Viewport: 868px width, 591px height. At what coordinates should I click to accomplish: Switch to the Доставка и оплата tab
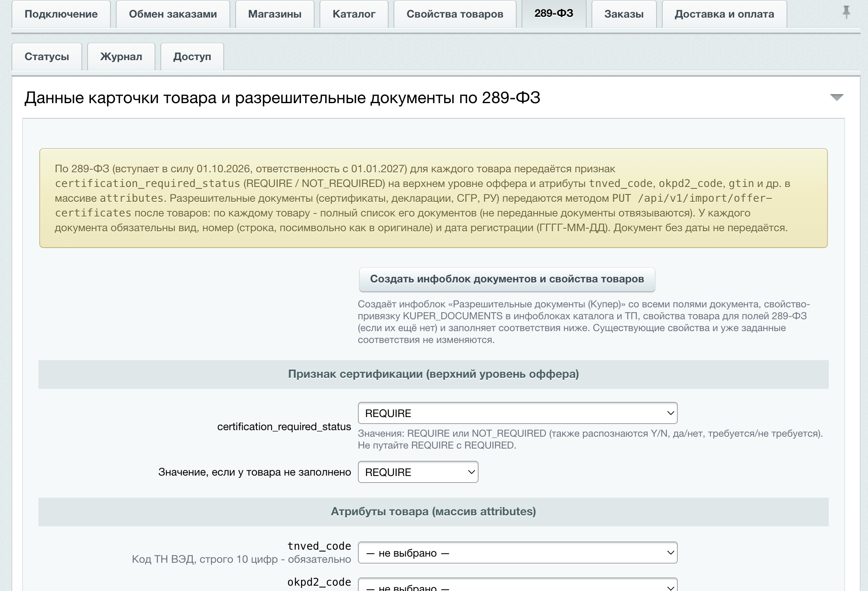click(724, 14)
